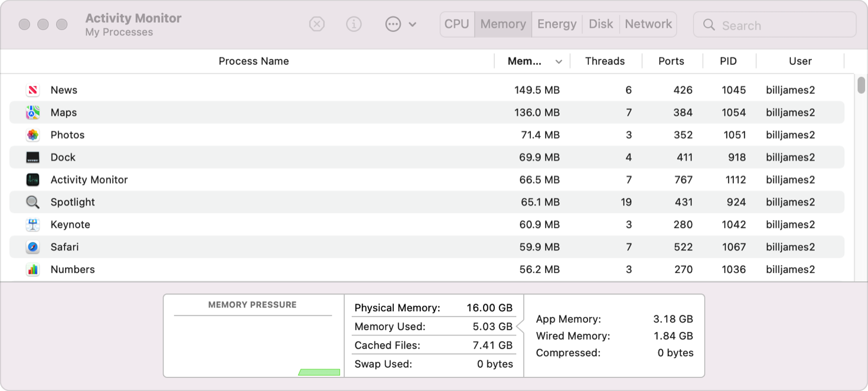Click Safari PID 1067
Viewport: 868px width, 391px height.
[x=734, y=247]
